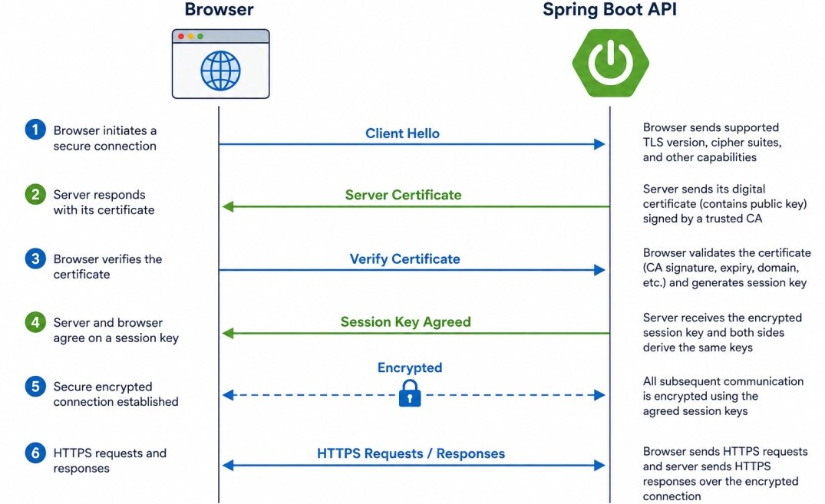Click "Server and browser agree on a session key"
Viewport: 825px width, 504px height.
point(117,331)
